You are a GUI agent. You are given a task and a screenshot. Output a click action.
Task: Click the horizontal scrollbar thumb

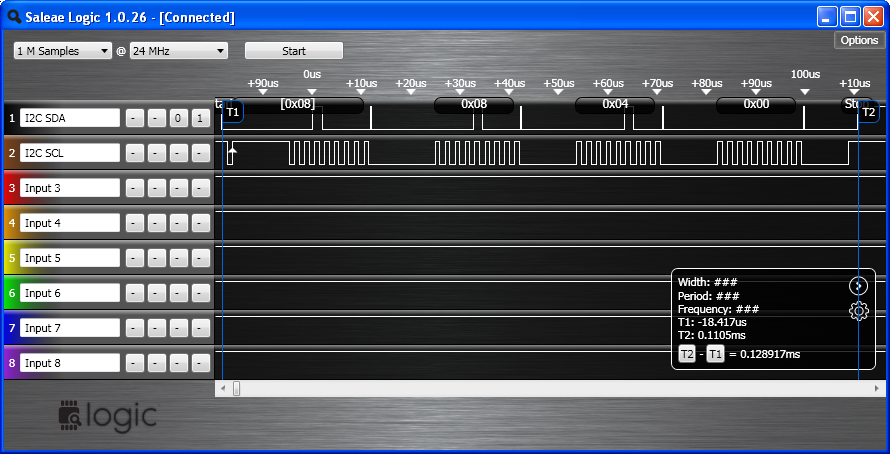click(x=236, y=389)
